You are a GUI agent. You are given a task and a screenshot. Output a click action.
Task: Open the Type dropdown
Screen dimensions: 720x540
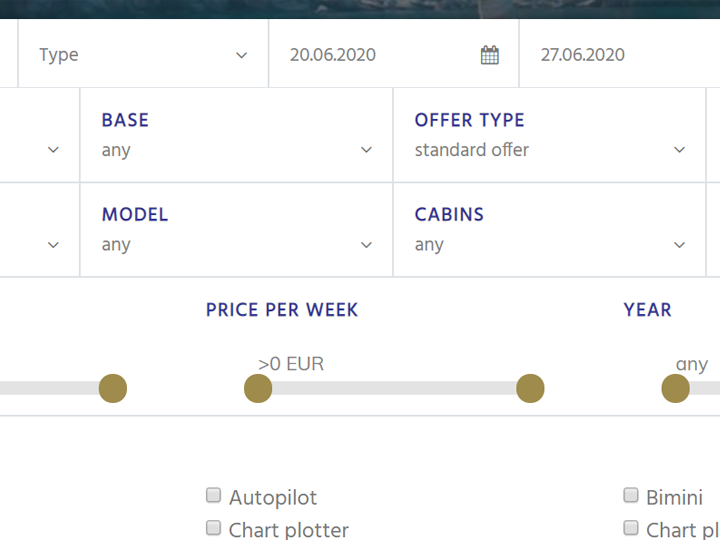pyautogui.click(x=143, y=55)
